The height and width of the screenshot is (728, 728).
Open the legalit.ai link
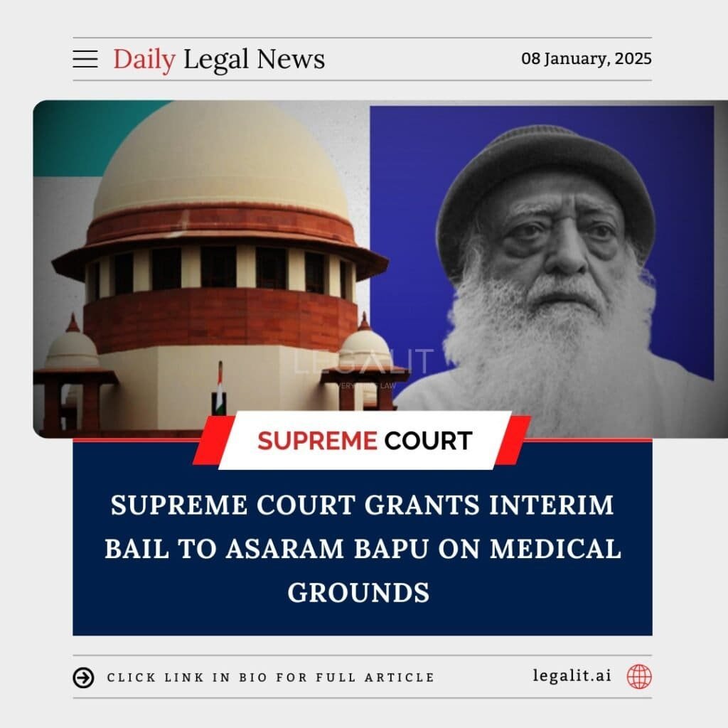click(572, 675)
